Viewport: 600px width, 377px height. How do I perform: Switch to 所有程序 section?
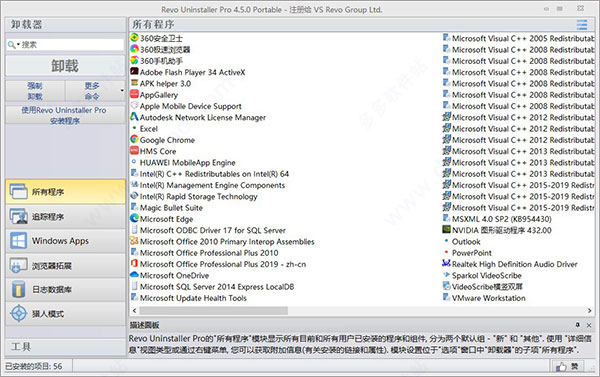pyautogui.click(x=65, y=192)
